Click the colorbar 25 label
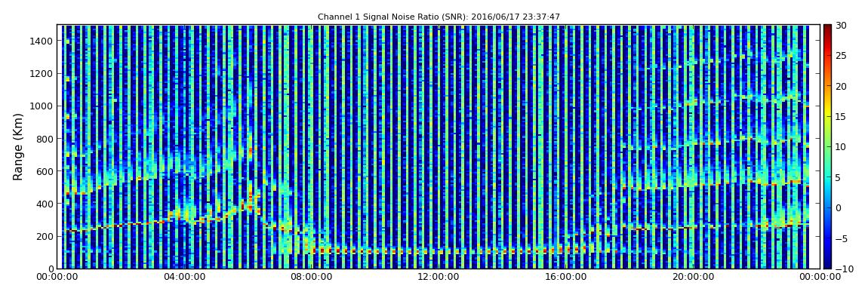Image resolution: width=868 pixels, height=307 pixels. (x=842, y=56)
